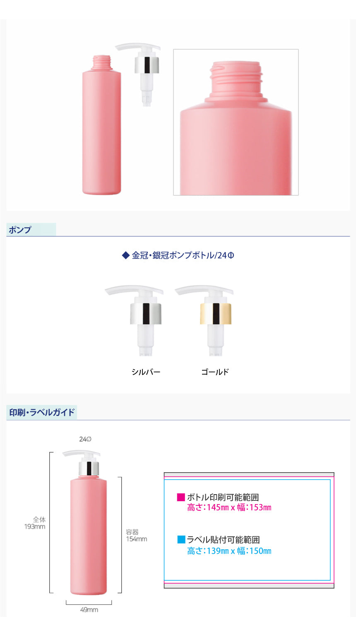Image resolution: width=356 pixels, height=644 pixels.
Task: Click the 高さ:139mm x 幅:150mm text
Action: pos(229,551)
